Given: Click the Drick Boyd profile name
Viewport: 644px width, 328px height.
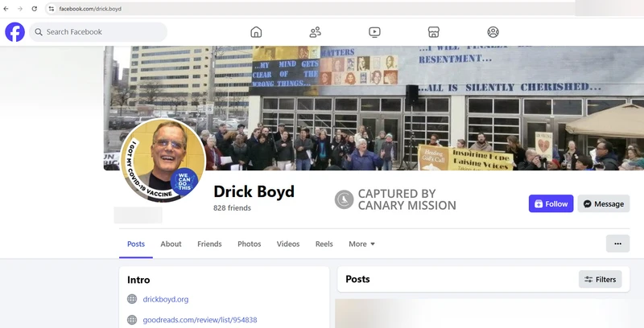Looking at the screenshot, I should (254, 191).
